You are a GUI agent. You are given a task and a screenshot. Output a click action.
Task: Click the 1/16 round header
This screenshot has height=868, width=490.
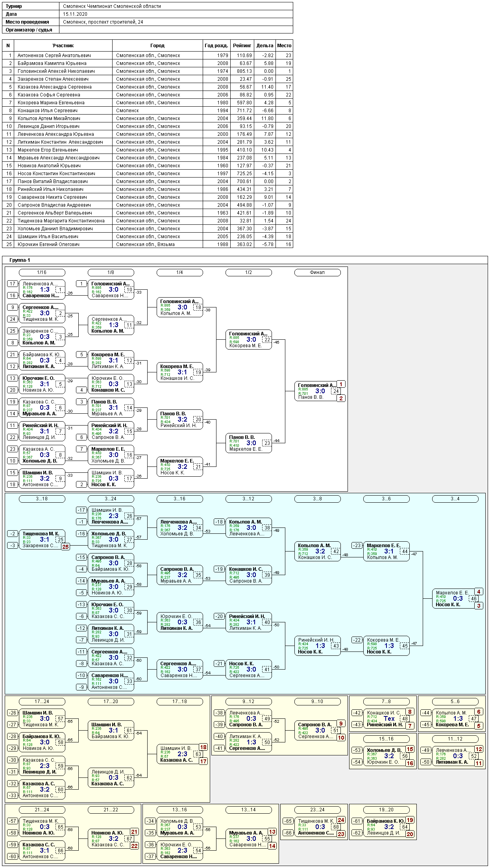point(42,272)
